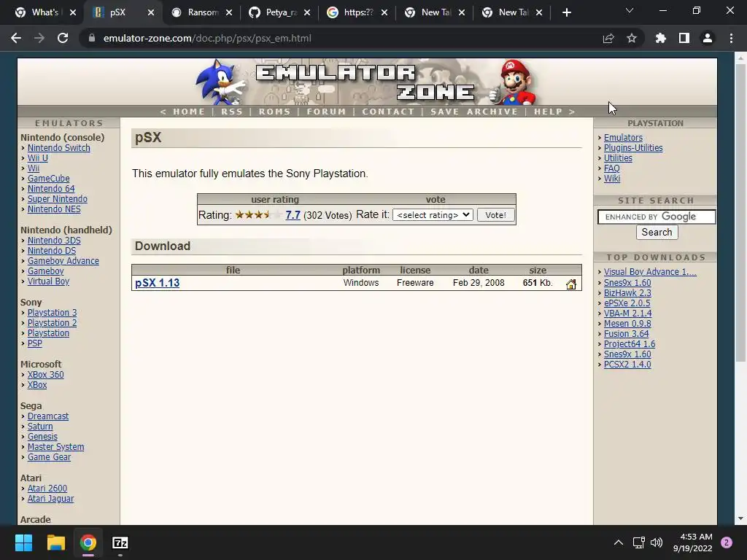The image size is (747, 560).
Task: Download the pSX 1.13 file link
Action: (x=158, y=283)
